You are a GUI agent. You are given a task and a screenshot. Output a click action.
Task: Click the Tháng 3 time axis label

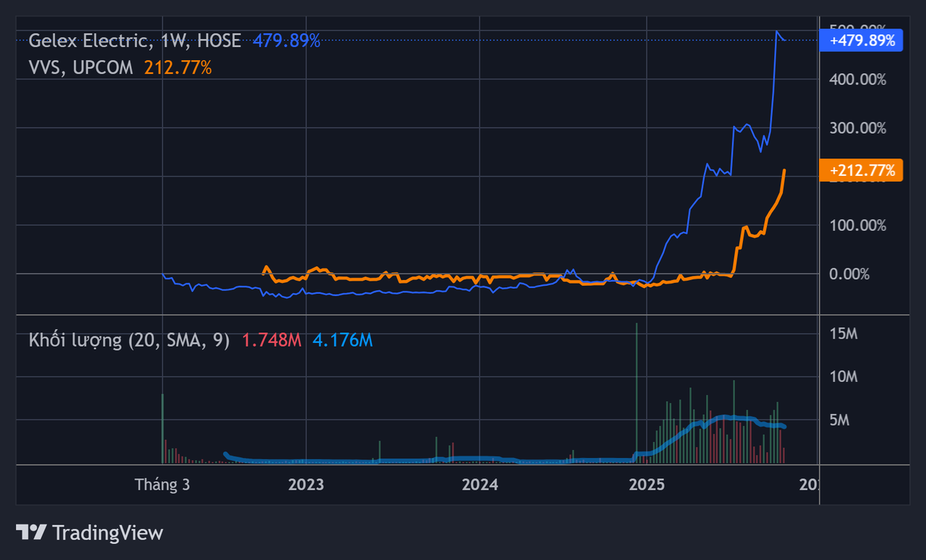162,484
